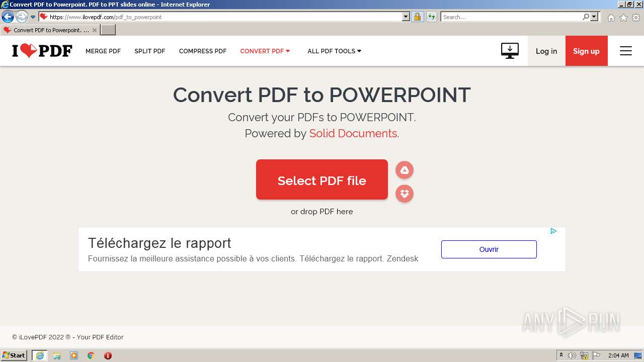Click the Sign up button
The height and width of the screenshot is (362, 644).
pos(587,51)
